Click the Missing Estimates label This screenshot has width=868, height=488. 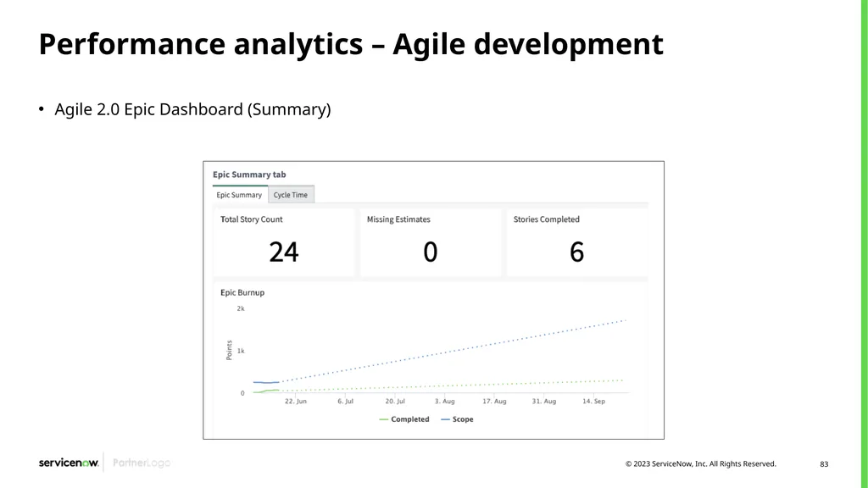[x=398, y=219]
